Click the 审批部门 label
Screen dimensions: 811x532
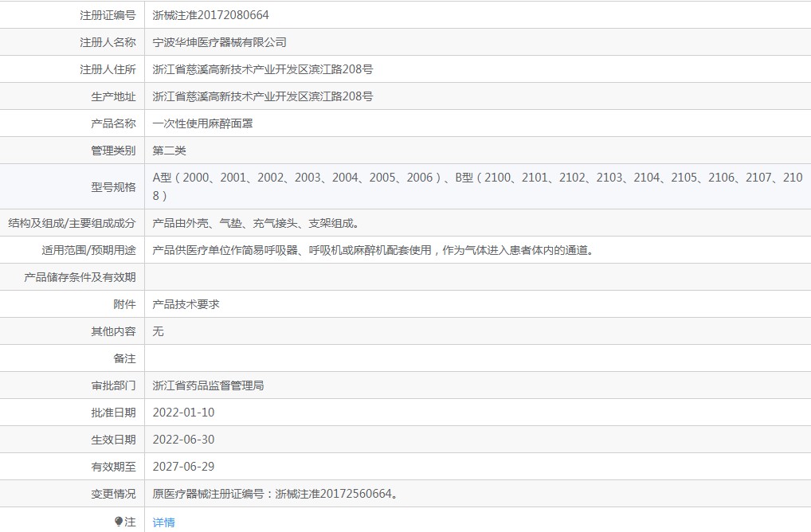pos(113,385)
